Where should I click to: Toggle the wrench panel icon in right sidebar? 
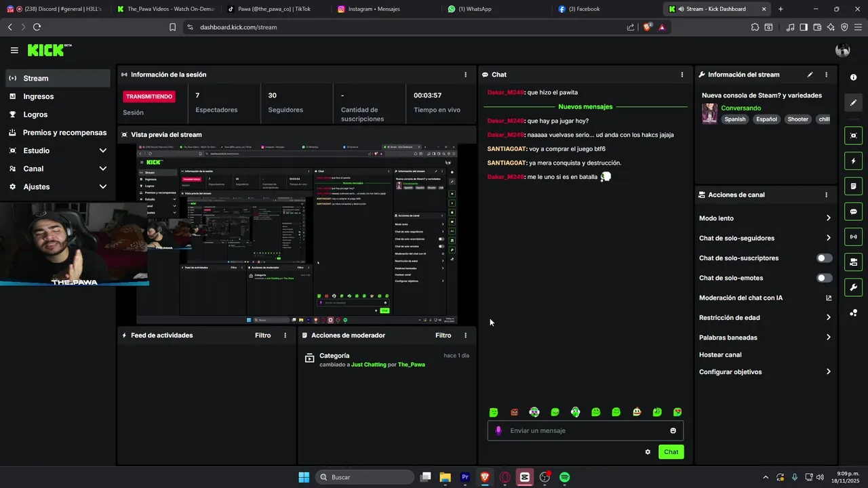click(x=853, y=287)
